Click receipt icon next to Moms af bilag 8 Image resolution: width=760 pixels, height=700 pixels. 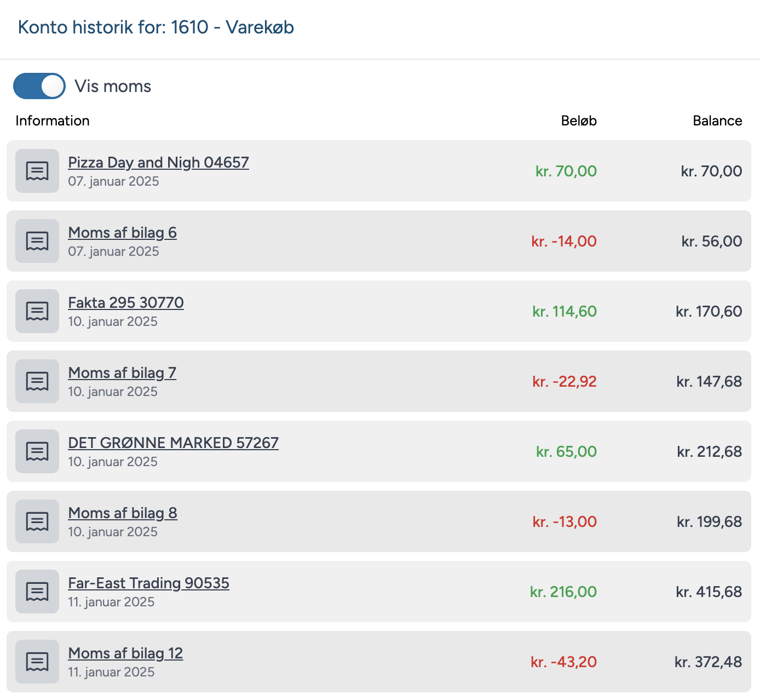coord(37,521)
